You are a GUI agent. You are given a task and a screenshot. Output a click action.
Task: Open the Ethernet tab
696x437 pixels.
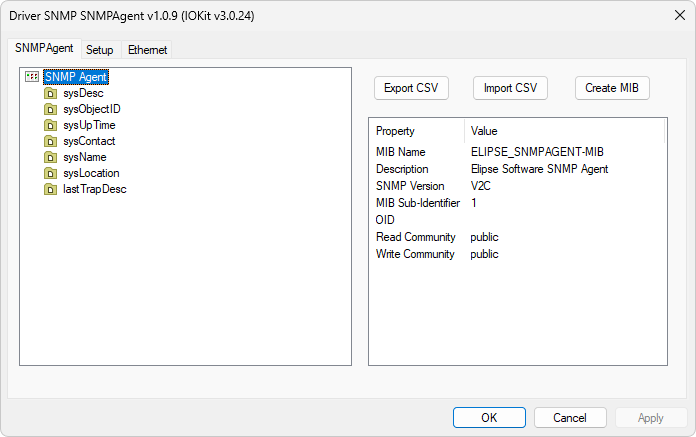tap(147, 50)
